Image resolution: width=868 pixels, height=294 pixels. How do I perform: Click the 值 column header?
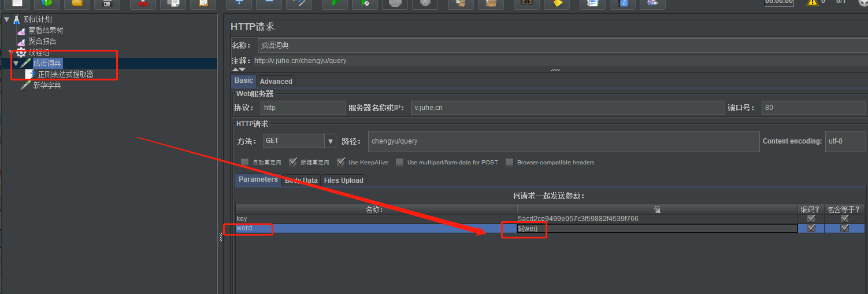point(658,210)
